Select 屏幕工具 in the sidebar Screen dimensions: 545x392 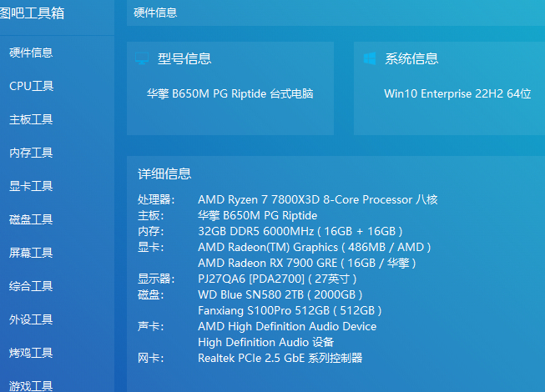tap(31, 253)
